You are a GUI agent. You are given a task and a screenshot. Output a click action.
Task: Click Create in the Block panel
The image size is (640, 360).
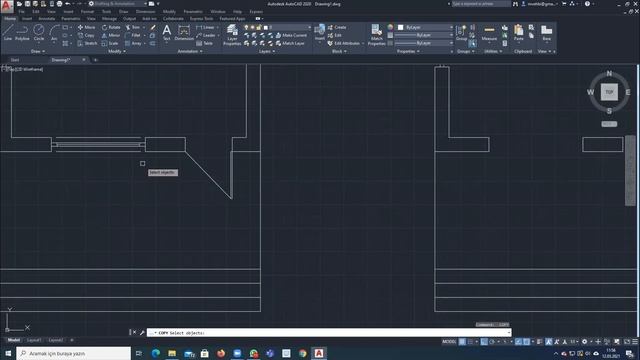[337, 27]
